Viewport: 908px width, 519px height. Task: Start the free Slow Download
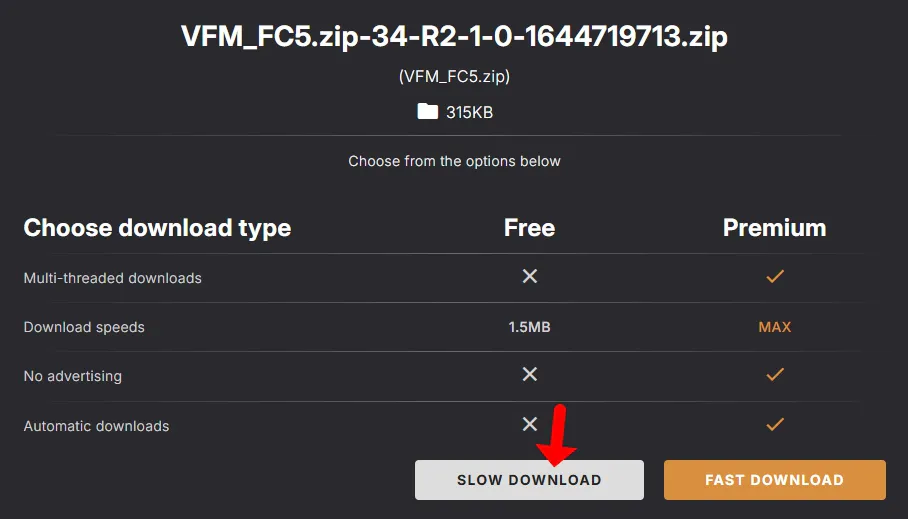529,480
